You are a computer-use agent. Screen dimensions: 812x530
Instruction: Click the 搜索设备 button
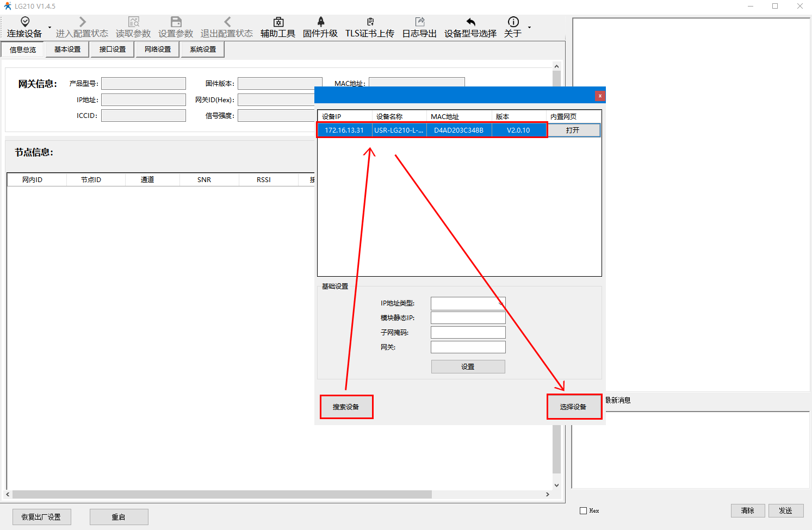[x=346, y=407]
